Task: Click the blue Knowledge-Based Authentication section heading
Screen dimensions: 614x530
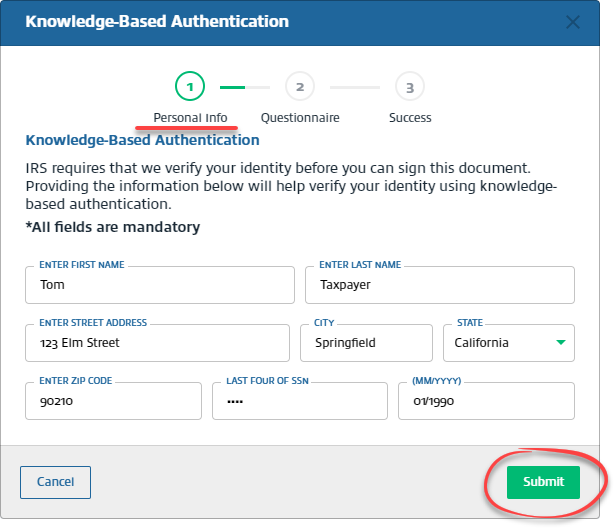Action: (x=142, y=141)
